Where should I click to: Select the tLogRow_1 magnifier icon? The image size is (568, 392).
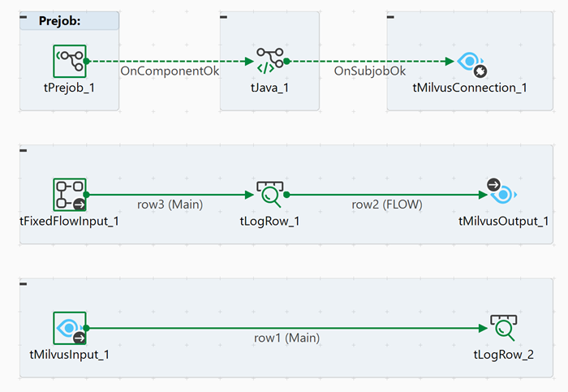(x=269, y=195)
